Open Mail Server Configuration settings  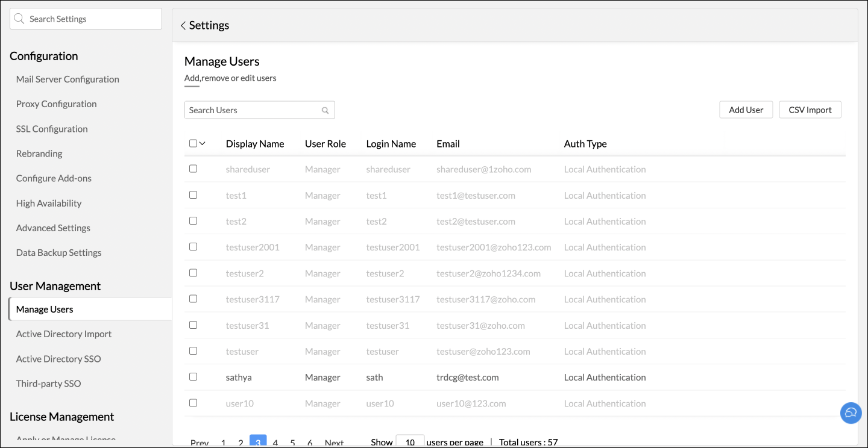[68, 79]
